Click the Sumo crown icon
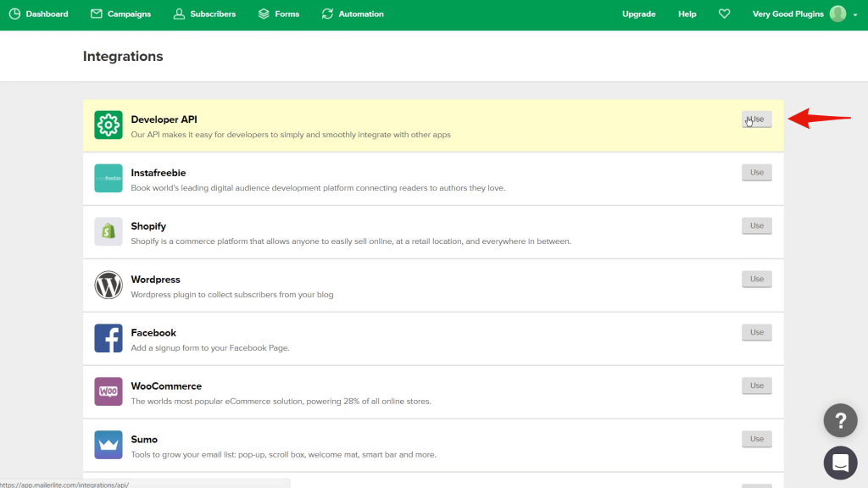868x488 pixels. (108, 445)
